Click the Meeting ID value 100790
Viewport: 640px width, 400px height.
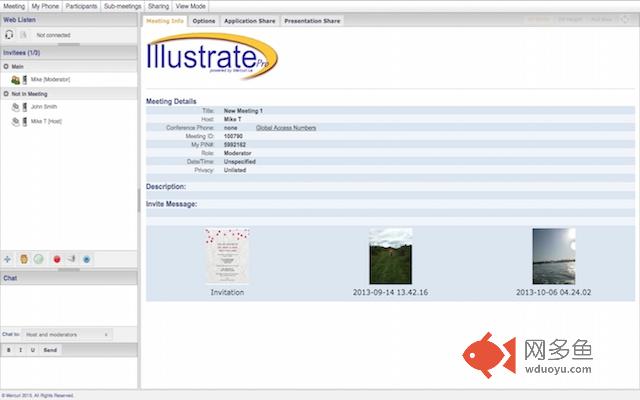233,136
